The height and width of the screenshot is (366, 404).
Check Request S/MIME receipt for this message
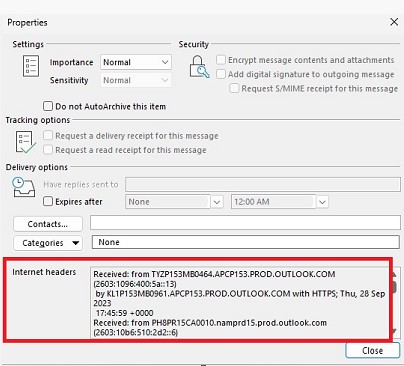(234, 88)
